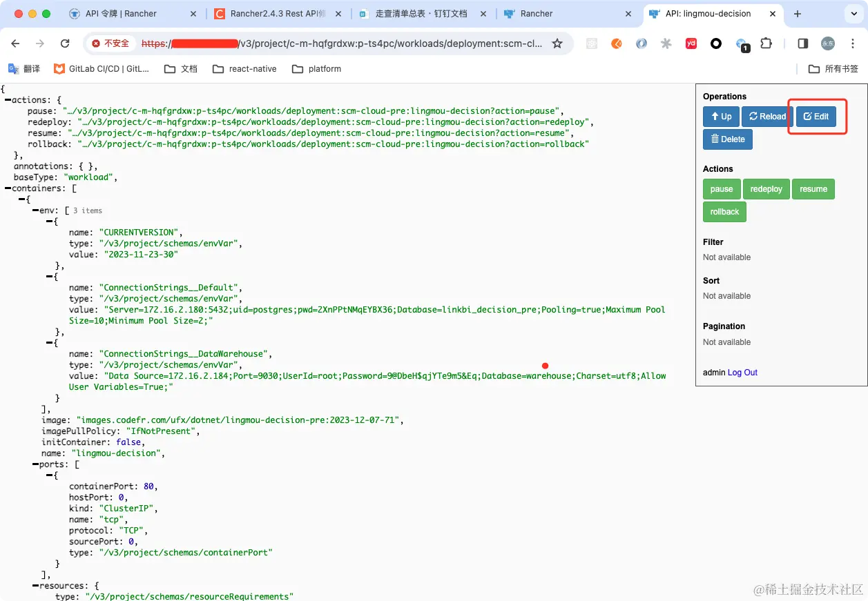The height and width of the screenshot is (601, 868).
Task: Collapse the 'env' JSON array
Action: point(35,210)
